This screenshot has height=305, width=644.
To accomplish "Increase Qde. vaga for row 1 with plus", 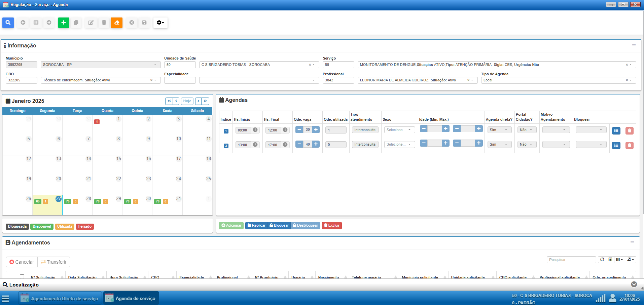I will 316,129.
